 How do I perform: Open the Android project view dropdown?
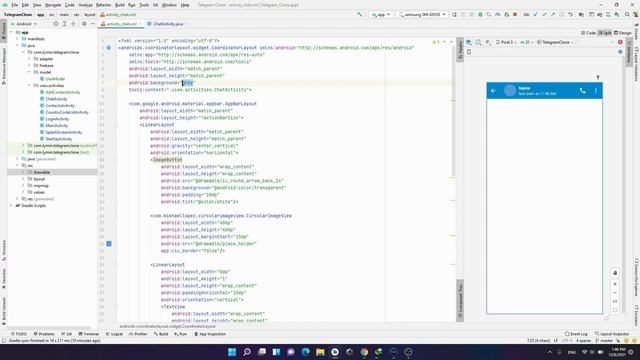coord(24,24)
